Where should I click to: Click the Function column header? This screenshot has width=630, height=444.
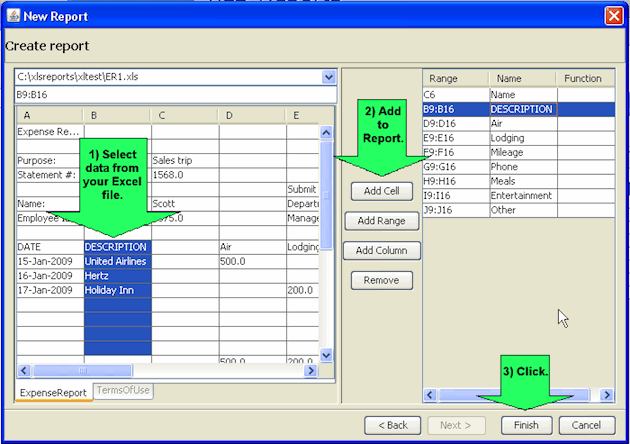(586, 78)
